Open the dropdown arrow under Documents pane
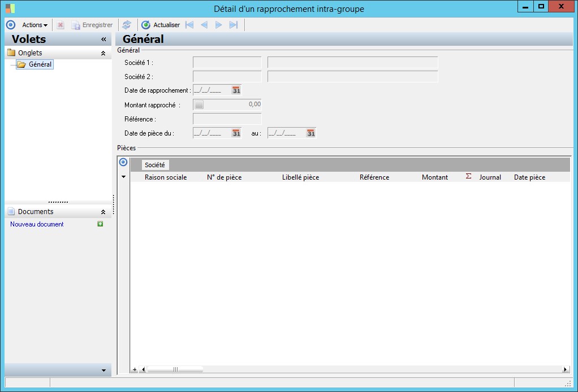Screen dimensions: 578x392 103,371
